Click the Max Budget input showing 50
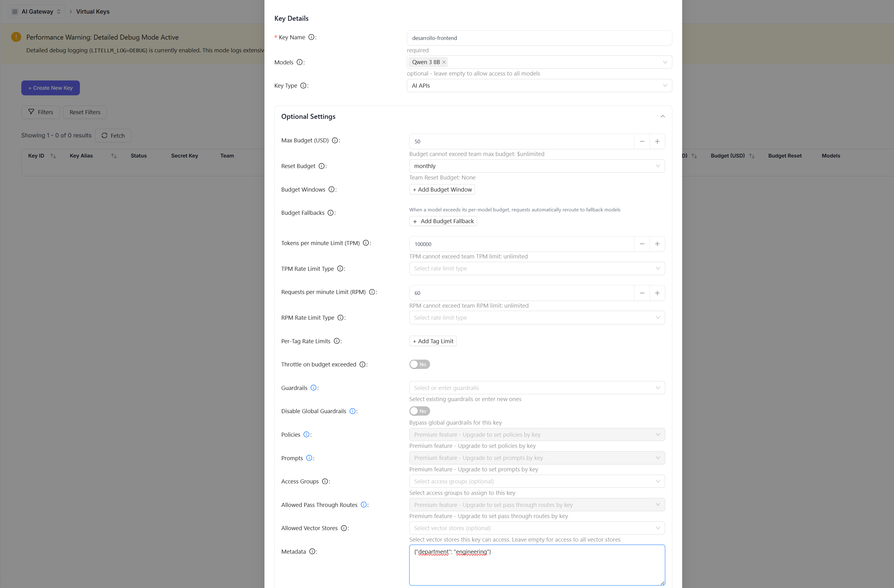Screen dimensions: 894x588 [x=522, y=141]
